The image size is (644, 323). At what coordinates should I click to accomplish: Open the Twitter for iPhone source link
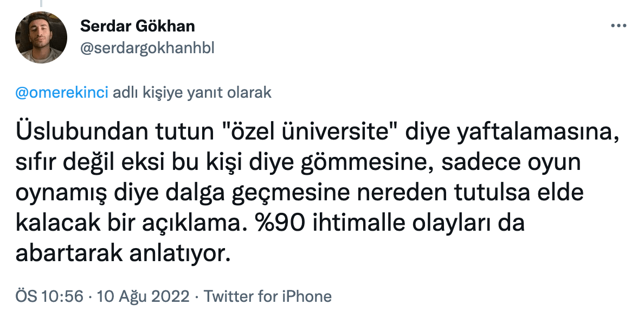coord(267,296)
